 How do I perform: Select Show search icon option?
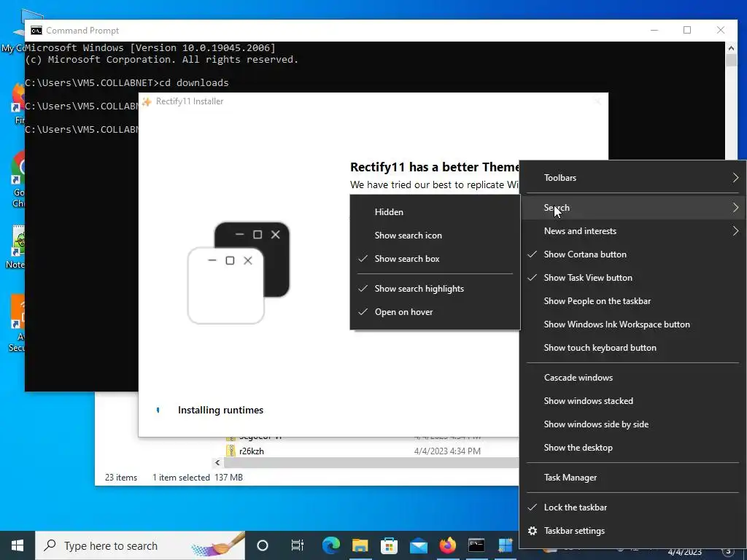tap(435, 236)
